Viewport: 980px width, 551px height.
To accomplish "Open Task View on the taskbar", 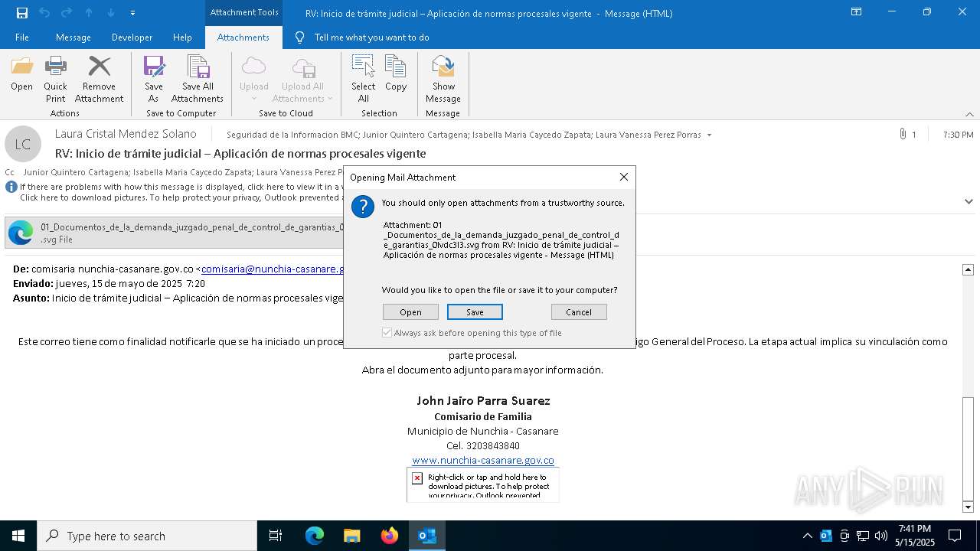I will click(x=276, y=536).
